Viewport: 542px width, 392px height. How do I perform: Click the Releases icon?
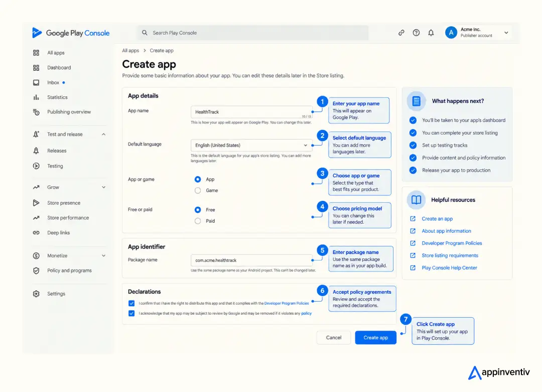point(36,151)
